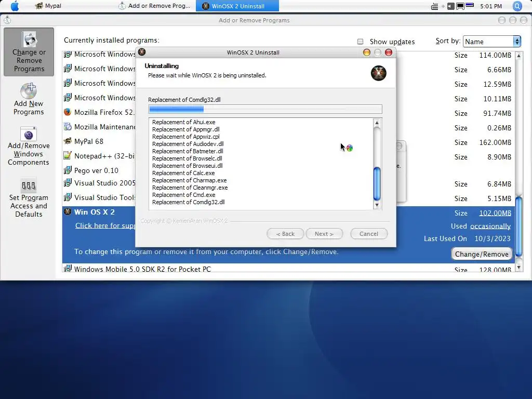Select Replacement of Browseui.dll log line

tap(187, 166)
